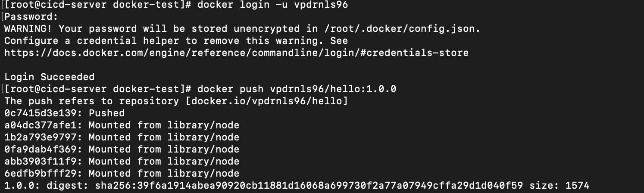Click the Password: prompt line
The height and width of the screenshot is (193, 644).
click(x=31, y=17)
